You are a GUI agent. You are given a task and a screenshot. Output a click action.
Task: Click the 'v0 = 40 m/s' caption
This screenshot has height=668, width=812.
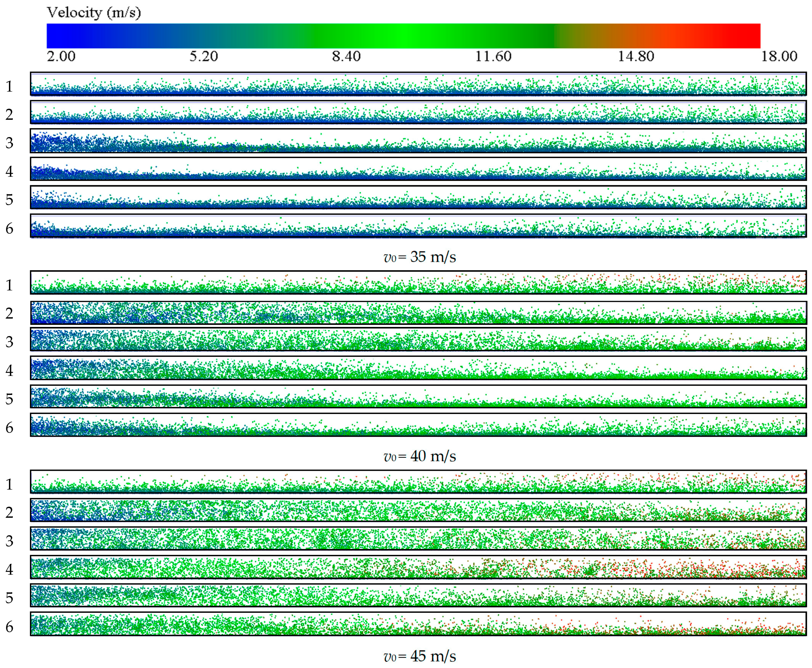pos(420,456)
